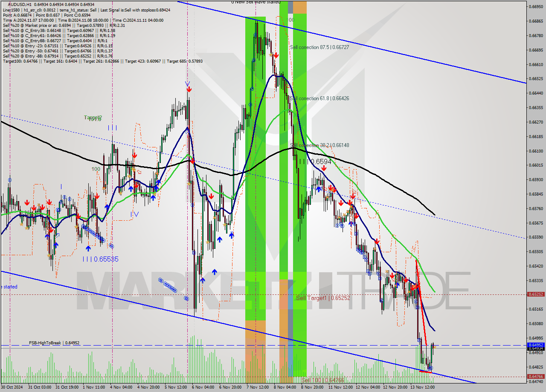Click the 'Target100: 0.64766' targets summary line
Image resolution: width=546 pixels, height=392 pixels.
pyautogui.click(x=102, y=61)
